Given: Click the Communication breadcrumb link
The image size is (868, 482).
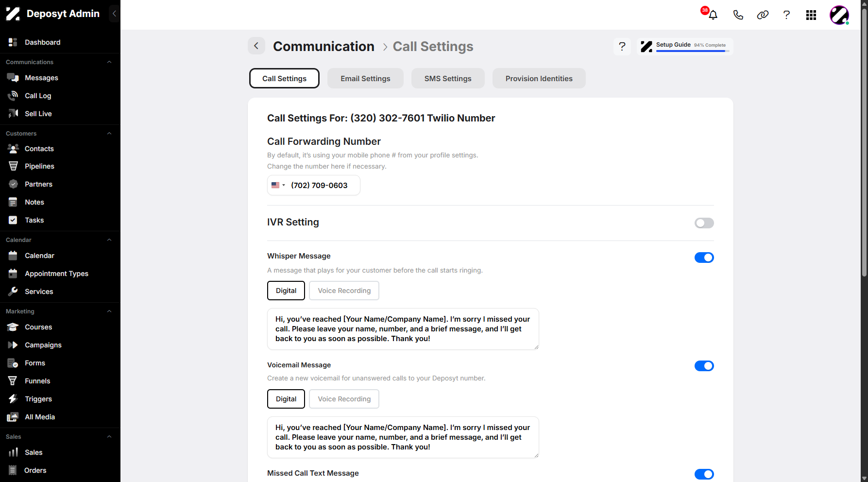Looking at the screenshot, I should 323,46.
